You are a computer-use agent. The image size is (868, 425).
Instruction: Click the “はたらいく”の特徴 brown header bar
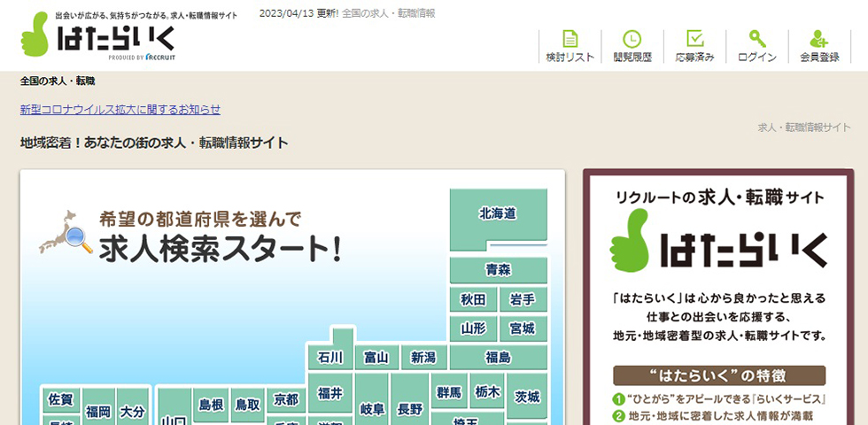[x=719, y=375]
